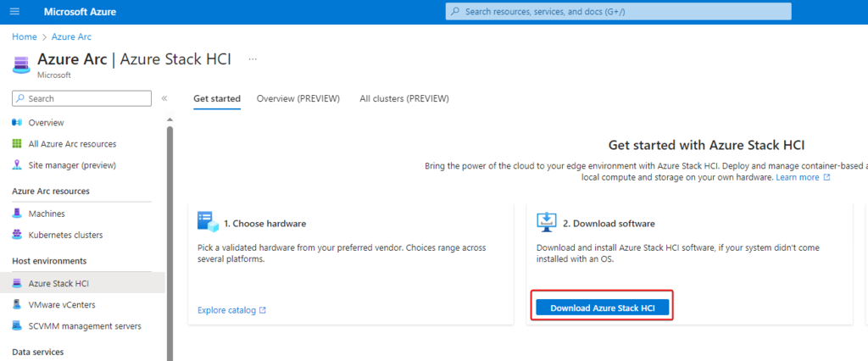Click the sidebar Search box
The width and height of the screenshot is (868, 361).
81,99
